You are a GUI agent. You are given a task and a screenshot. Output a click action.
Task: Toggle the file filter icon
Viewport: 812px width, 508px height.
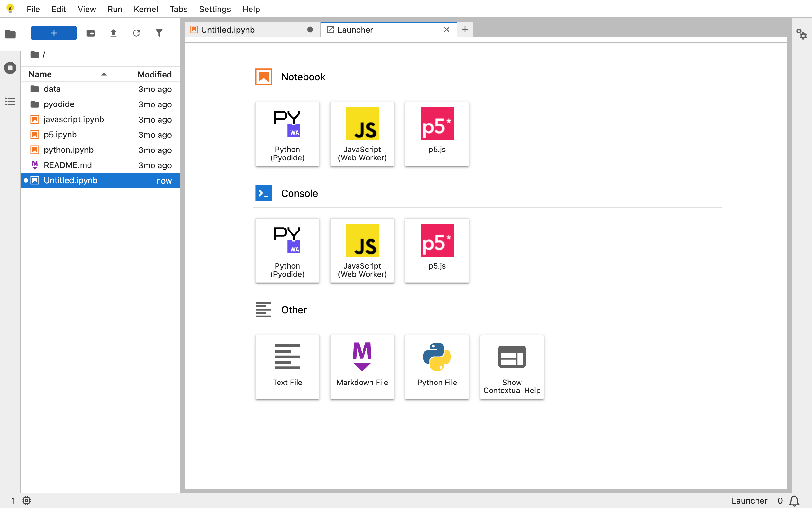(x=159, y=33)
